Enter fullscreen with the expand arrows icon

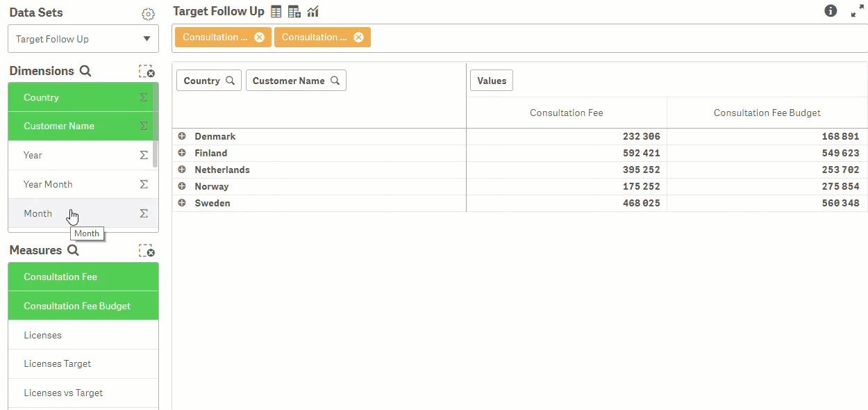857,11
